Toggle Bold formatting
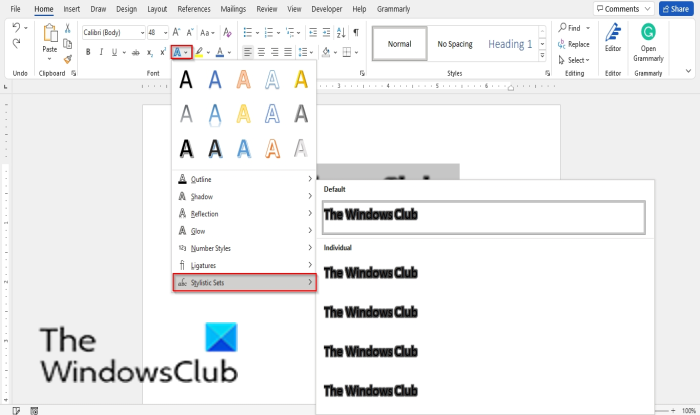700x415 pixels. (88, 52)
